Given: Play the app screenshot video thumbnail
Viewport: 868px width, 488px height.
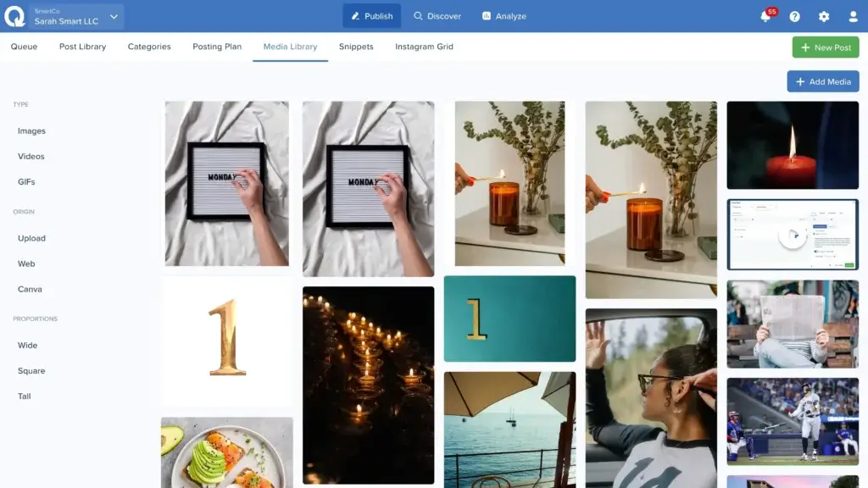Looking at the screenshot, I should [x=793, y=235].
